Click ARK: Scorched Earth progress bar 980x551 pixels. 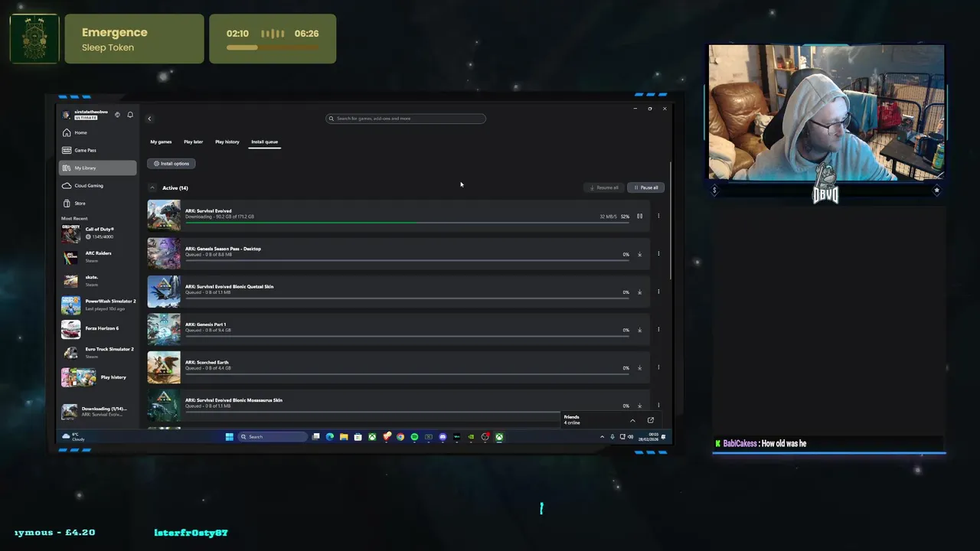click(x=407, y=373)
